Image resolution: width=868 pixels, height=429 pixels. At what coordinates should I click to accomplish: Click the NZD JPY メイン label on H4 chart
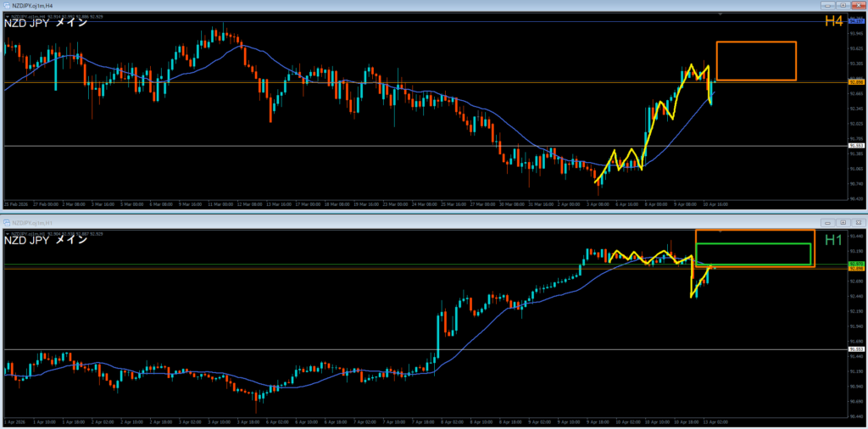click(47, 23)
